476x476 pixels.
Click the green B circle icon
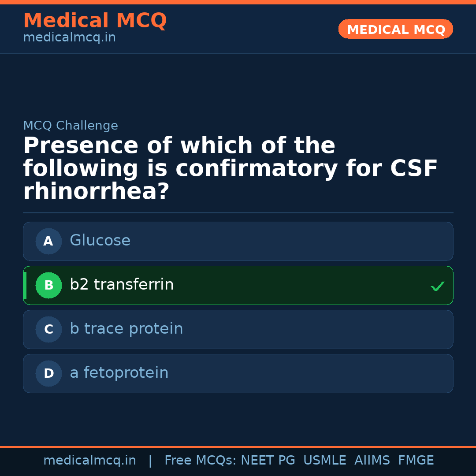48,285
